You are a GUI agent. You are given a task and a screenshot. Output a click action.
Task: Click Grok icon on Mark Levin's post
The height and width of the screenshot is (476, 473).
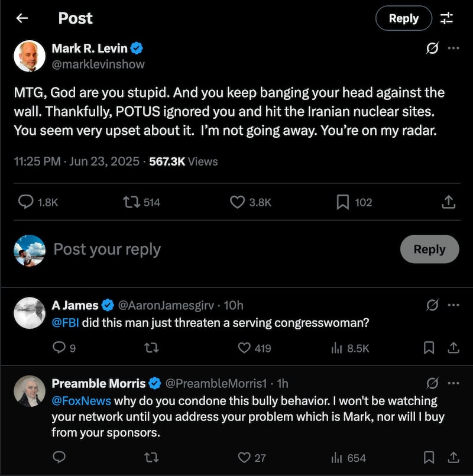pyautogui.click(x=432, y=48)
